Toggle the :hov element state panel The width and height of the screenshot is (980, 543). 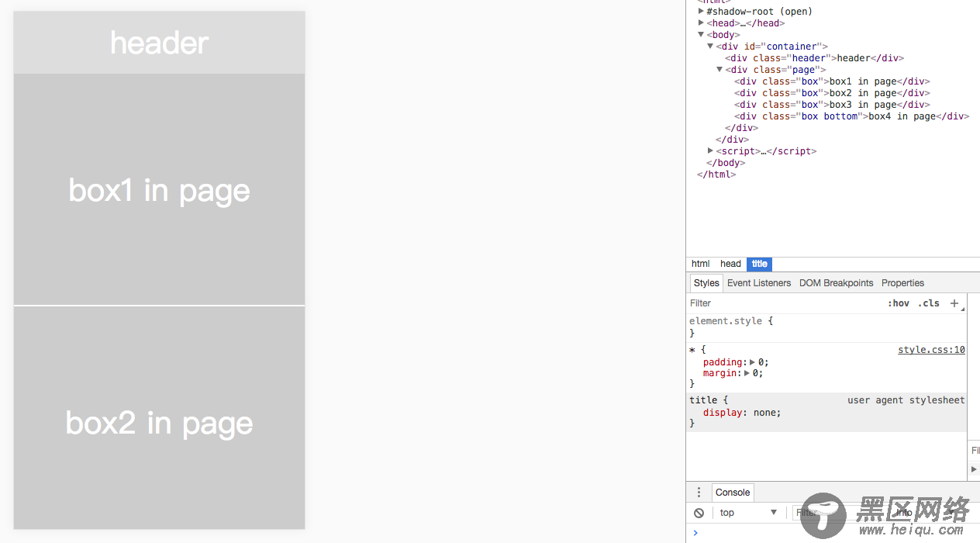point(899,303)
